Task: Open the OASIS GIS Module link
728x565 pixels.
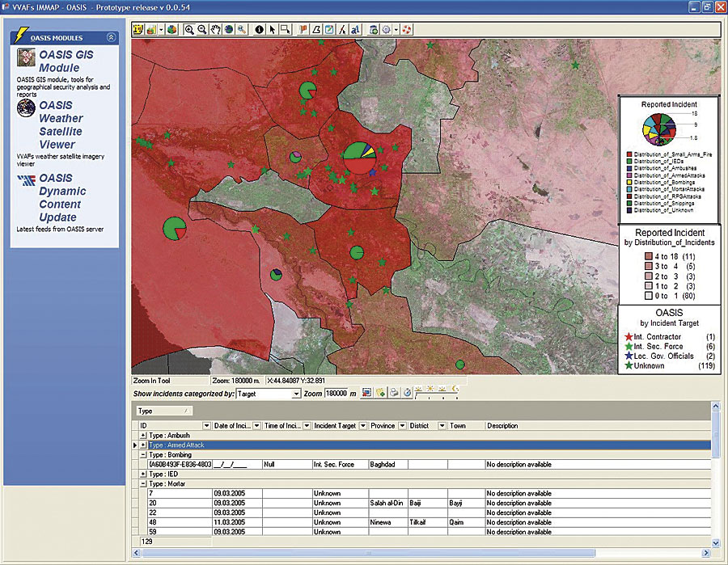Action: 66,61
